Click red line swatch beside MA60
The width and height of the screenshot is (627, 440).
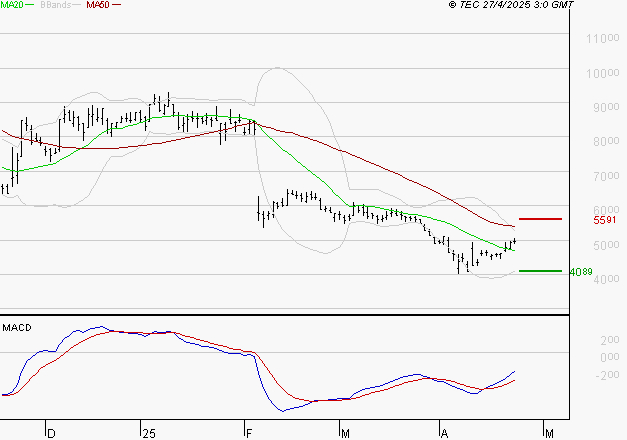(117, 6)
